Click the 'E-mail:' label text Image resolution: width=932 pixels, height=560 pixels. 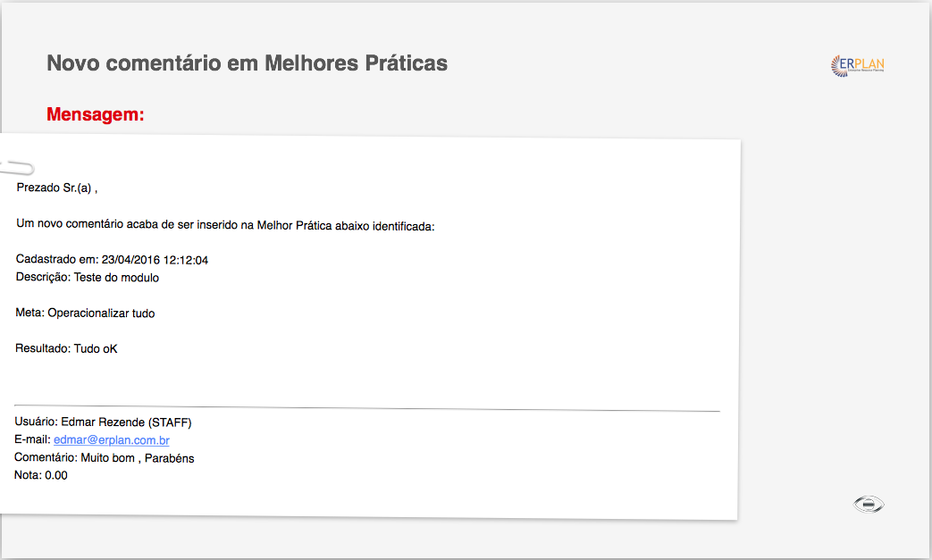point(33,439)
